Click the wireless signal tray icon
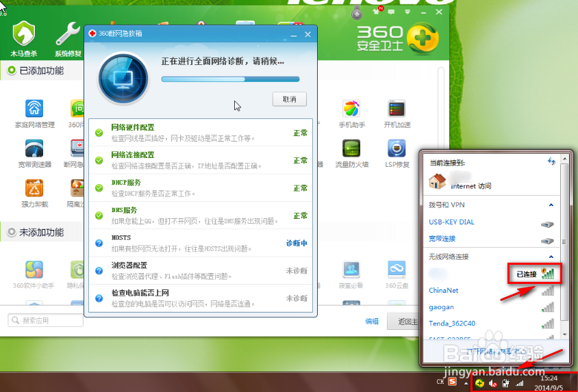578x392 pixels. [x=519, y=383]
